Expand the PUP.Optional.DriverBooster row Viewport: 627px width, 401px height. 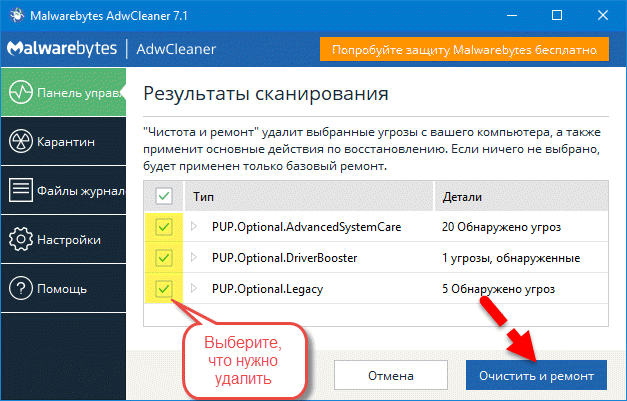194,257
